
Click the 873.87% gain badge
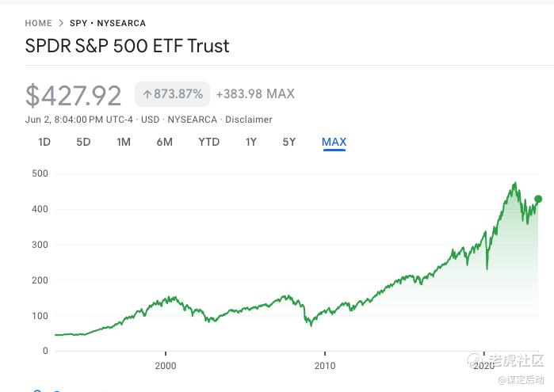[171, 94]
